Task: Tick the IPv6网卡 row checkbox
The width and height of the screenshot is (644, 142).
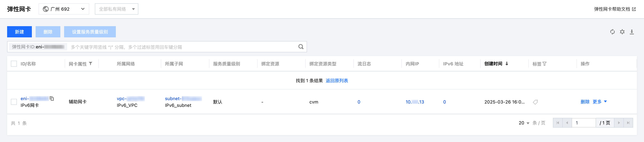Action: click(x=14, y=102)
